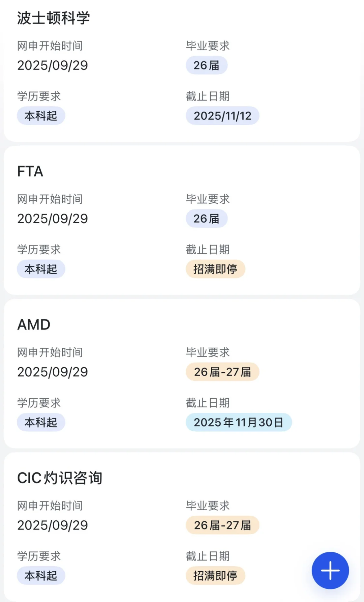Tap FTA's 本科起 education tag
This screenshot has height=602, width=364.
41,269
